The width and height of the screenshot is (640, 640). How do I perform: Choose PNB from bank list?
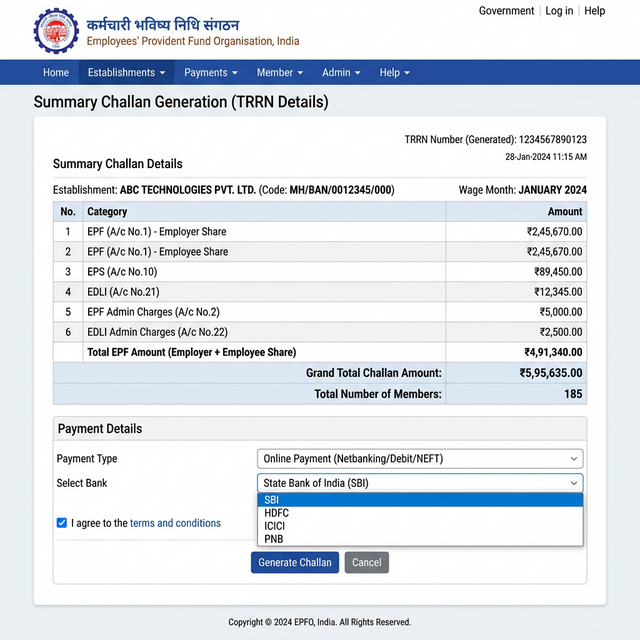(420, 539)
